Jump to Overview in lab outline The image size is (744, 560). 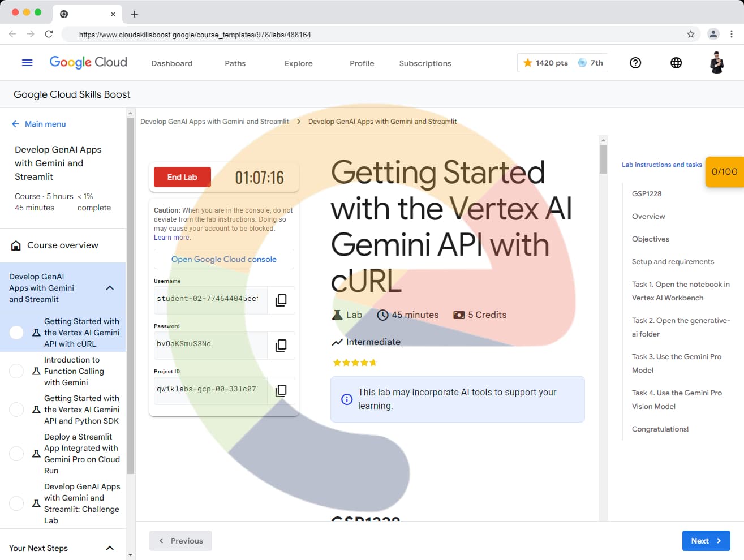coord(648,216)
